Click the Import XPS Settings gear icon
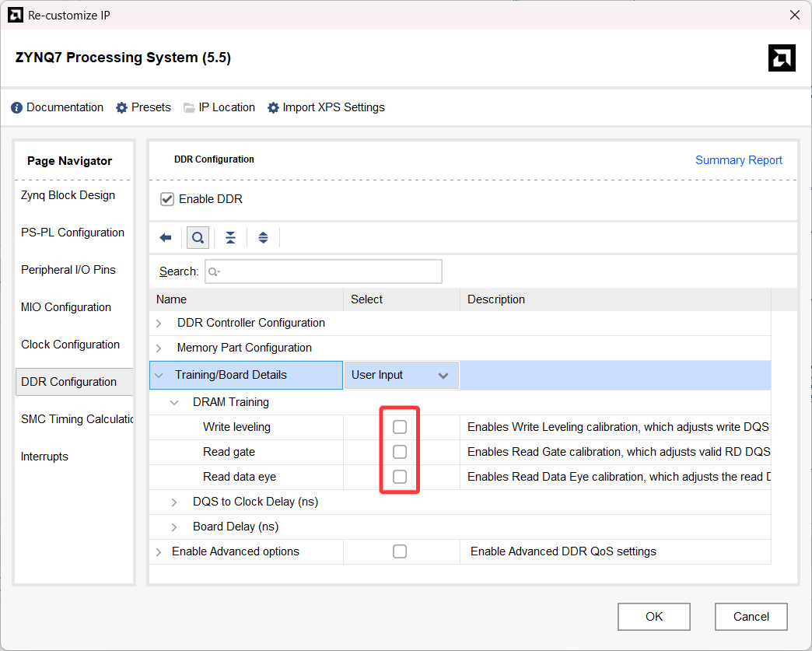Image resolution: width=812 pixels, height=651 pixels. pos(273,108)
